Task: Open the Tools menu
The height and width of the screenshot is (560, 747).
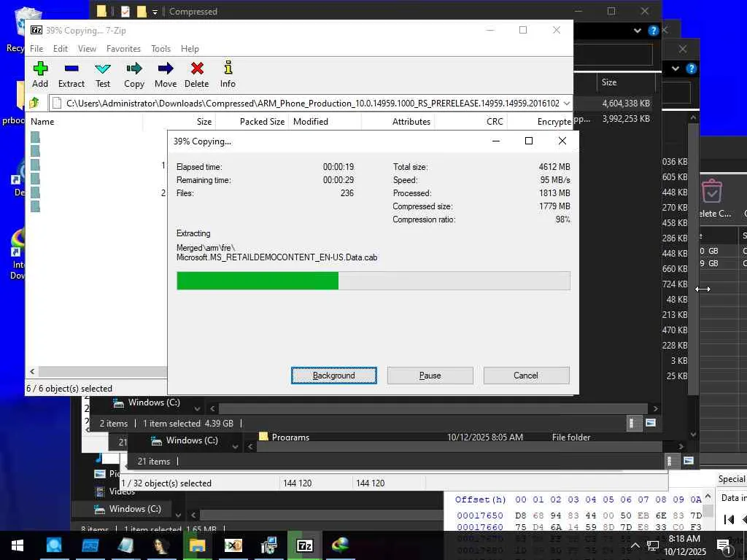Action: click(x=160, y=49)
